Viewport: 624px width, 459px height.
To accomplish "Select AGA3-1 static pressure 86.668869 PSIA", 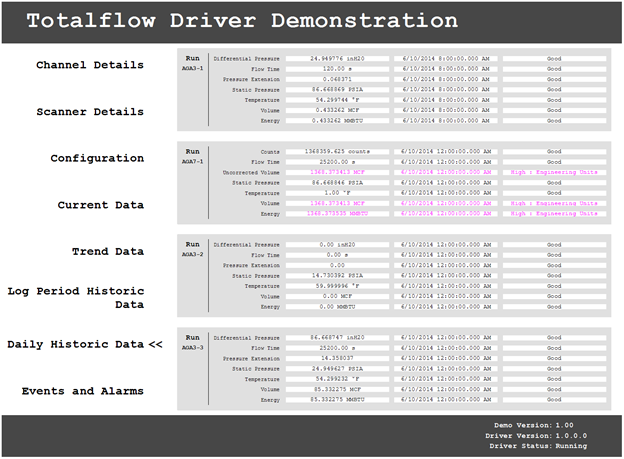I will pos(337,90).
